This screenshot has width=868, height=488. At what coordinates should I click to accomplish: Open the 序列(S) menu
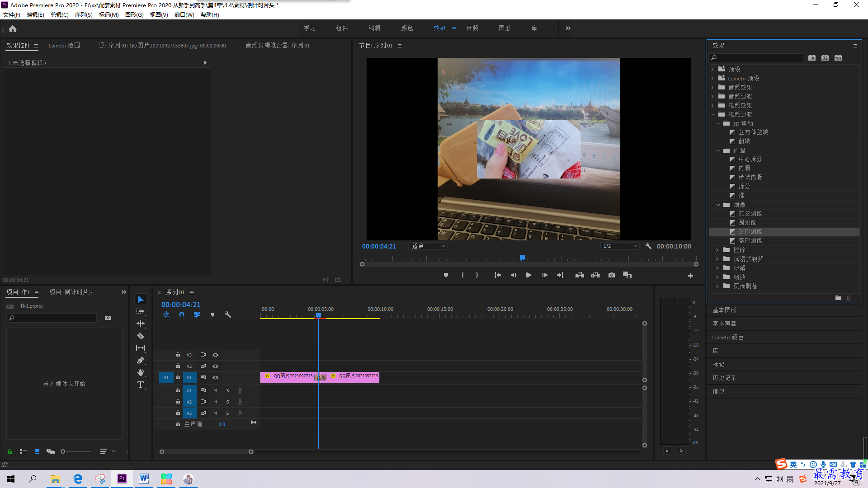(x=84, y=15)
